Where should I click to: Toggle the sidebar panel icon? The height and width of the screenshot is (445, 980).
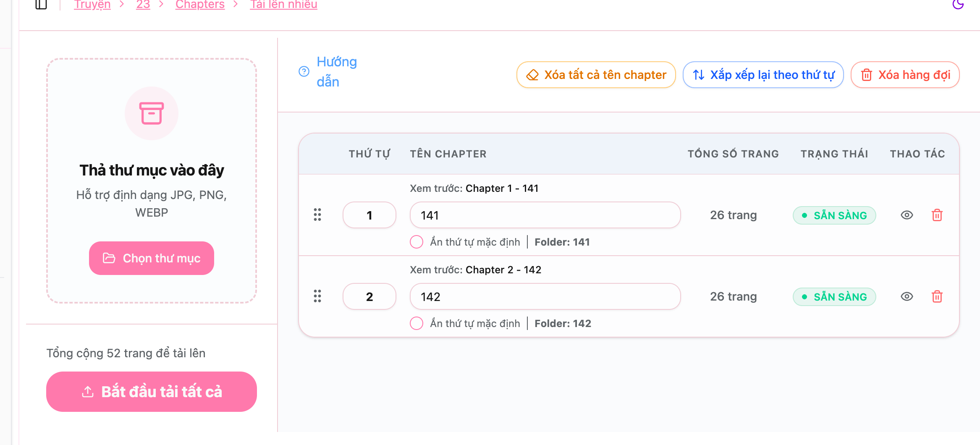click(x=41, y=5)
